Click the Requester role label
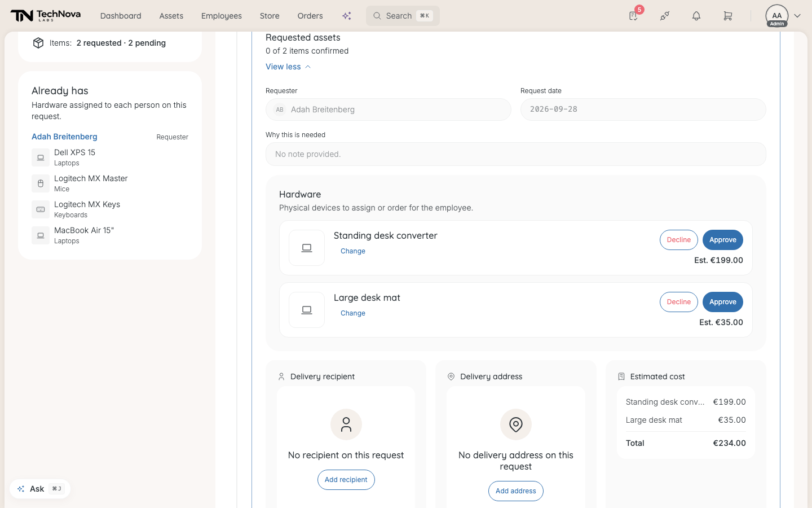812x508 pixels. pos(173,137)
